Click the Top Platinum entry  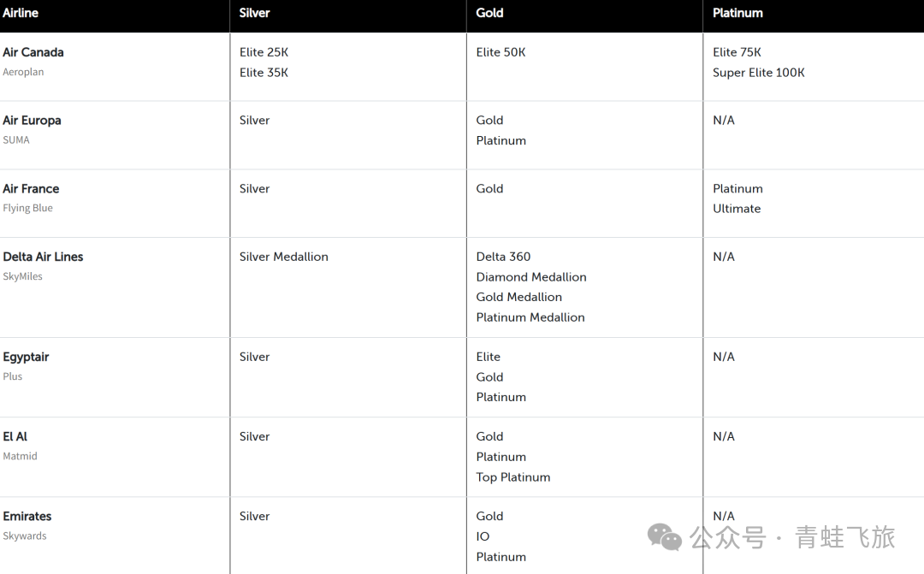[512, 477]
